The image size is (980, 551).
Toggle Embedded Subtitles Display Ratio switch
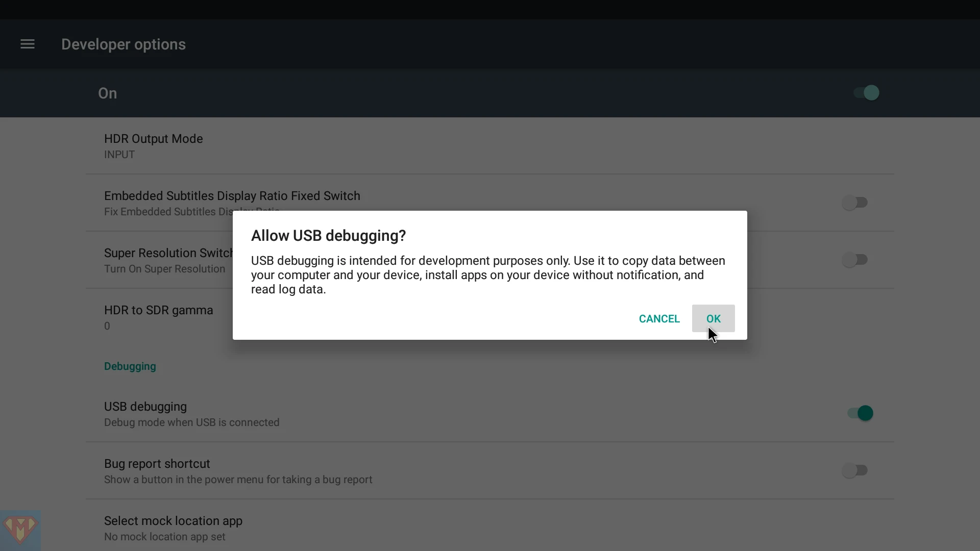855,203
